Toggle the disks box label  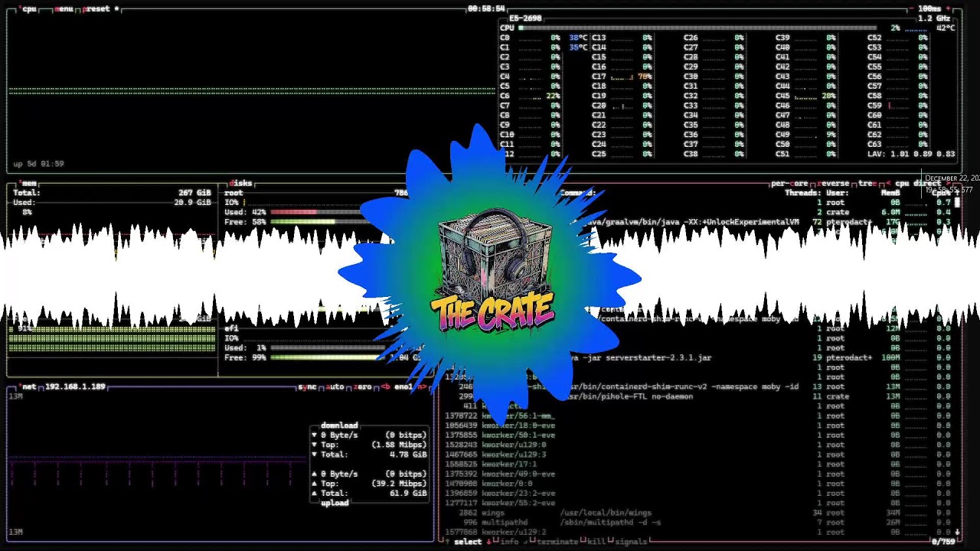coord(241,184)
